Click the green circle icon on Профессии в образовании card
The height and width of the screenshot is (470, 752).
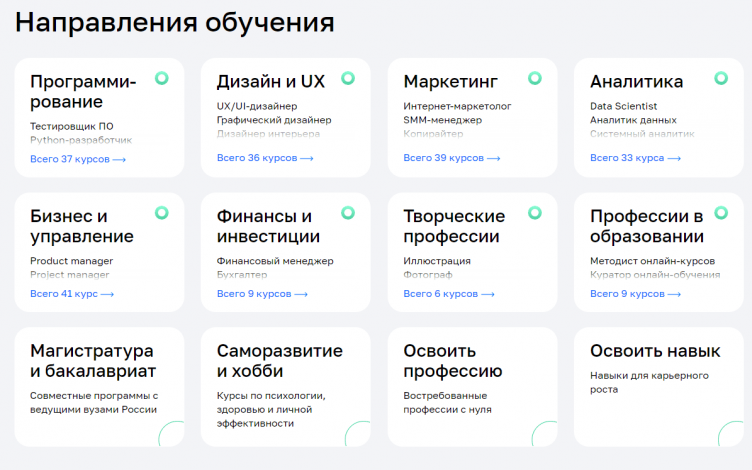(721, 213)
